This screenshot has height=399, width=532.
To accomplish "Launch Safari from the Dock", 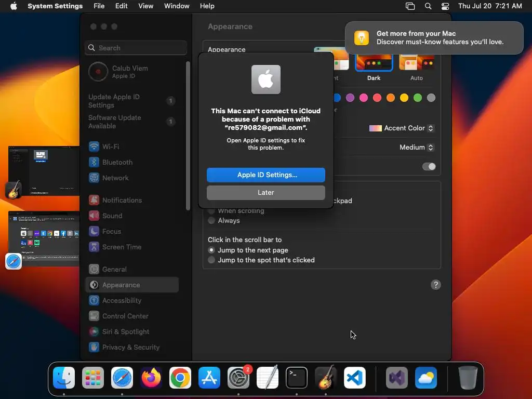I will coord(122,378).
